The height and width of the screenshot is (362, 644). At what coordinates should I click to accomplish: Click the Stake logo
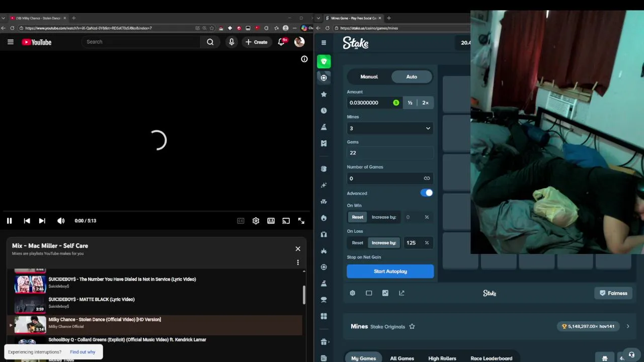point(356,43)
